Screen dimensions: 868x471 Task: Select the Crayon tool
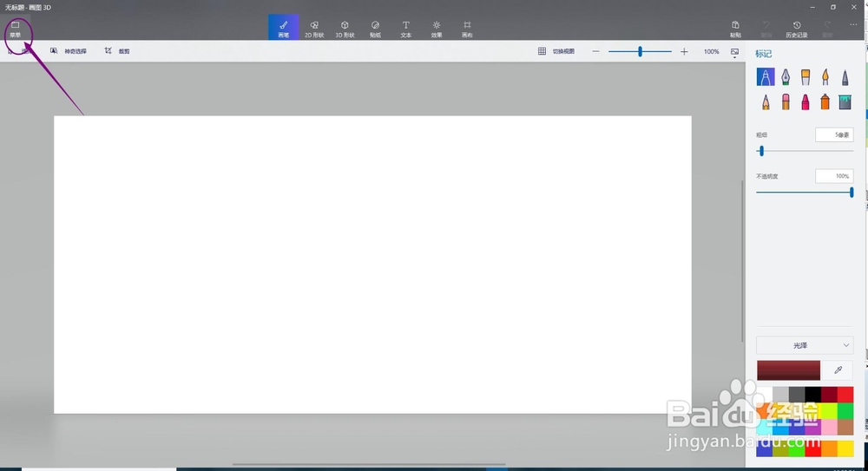(806, 101)
